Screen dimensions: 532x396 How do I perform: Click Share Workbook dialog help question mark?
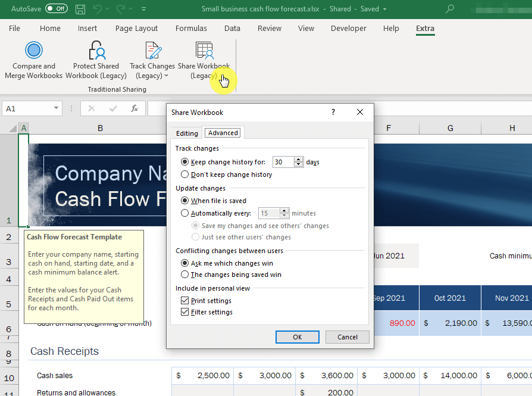coord(333,112)
